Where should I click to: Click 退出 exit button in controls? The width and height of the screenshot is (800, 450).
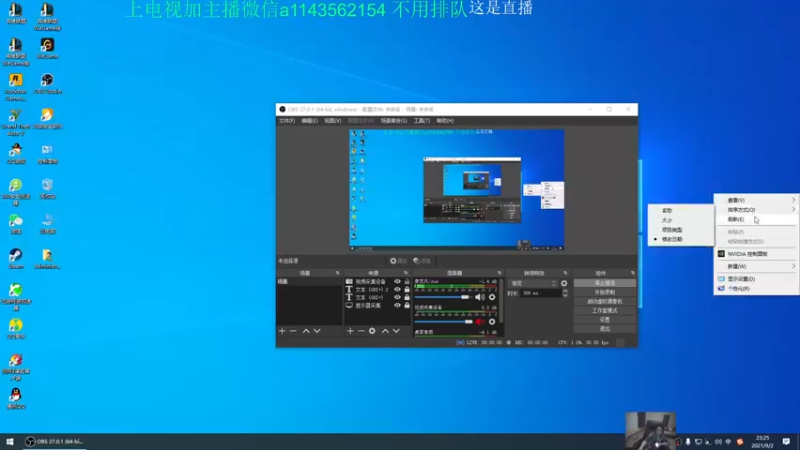pyautogui.click(x=605, y=329)
